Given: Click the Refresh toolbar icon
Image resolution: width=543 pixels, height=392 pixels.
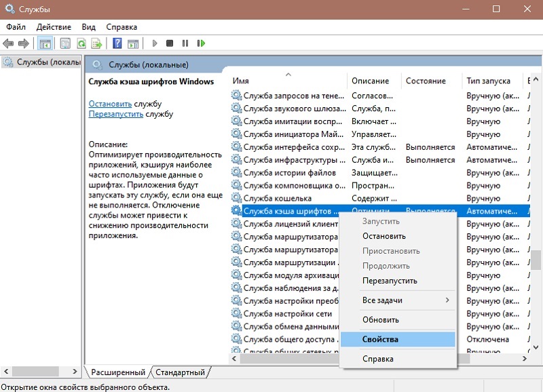Looking at the screenshot, I should point(81,43).
